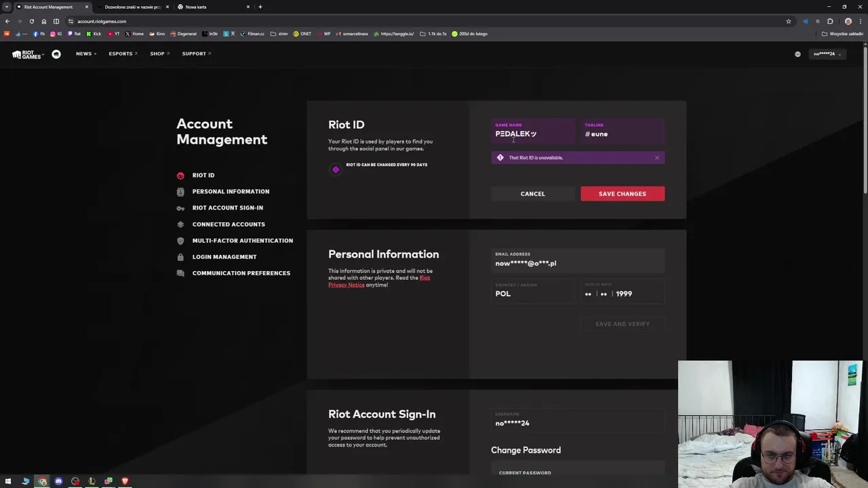Open the SHOP menu

click(159, 54)
